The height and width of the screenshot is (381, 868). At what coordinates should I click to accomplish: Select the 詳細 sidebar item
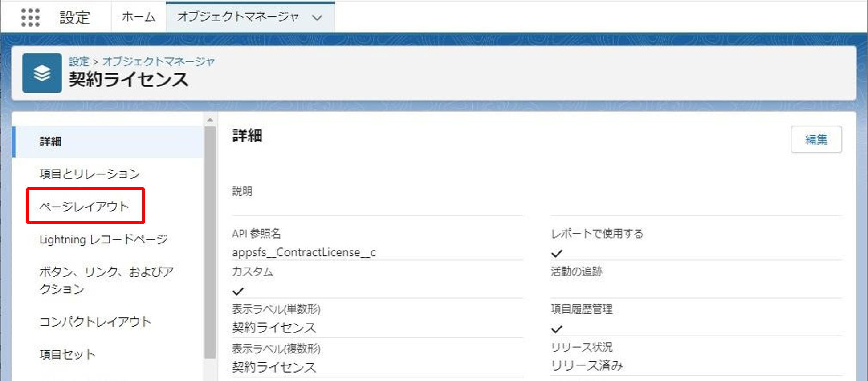50,142
